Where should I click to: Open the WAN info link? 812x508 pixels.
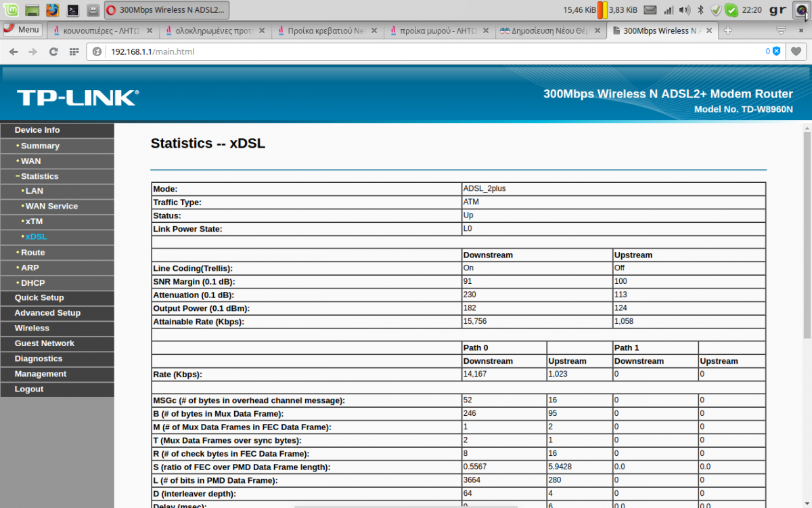pyautogui.click(x=30, y=161)
